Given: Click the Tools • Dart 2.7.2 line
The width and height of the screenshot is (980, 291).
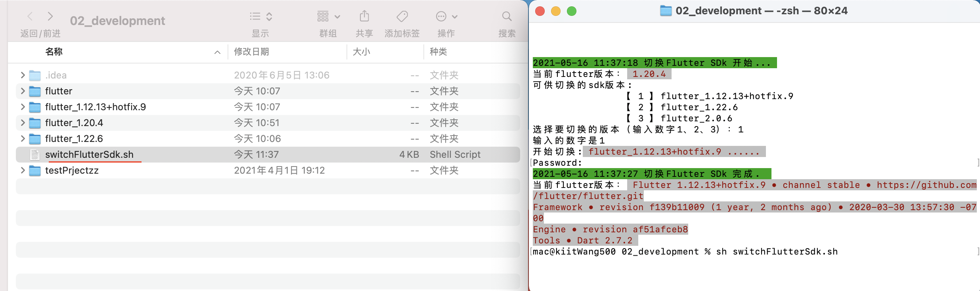Looking at the screenshot, I should pos(585,240).
